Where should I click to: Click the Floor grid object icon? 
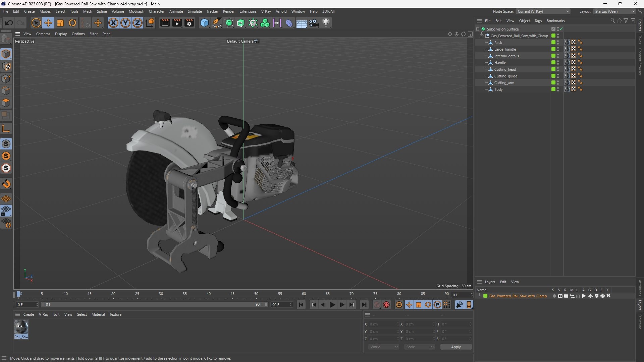coord(302,23)
